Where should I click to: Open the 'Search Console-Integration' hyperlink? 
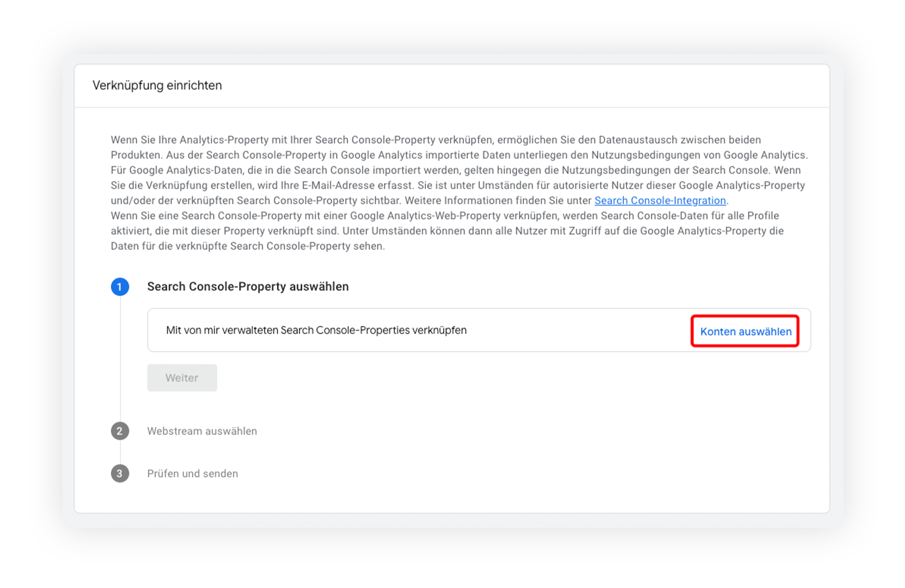pos(660,200)
